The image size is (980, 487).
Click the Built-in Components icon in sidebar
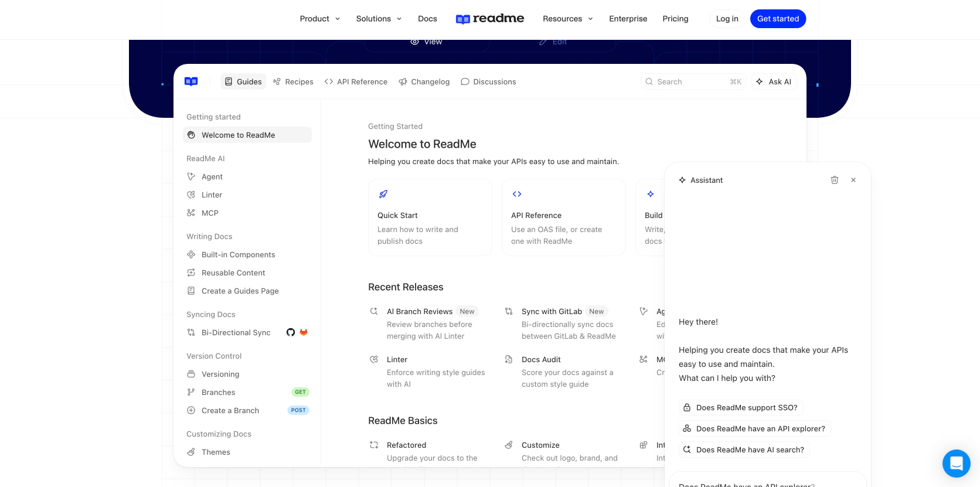click(x=191, y=254)
